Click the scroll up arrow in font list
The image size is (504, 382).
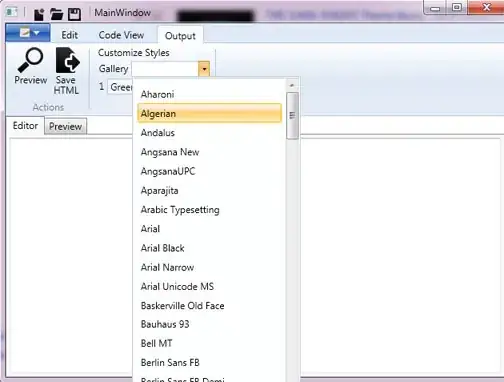292,86
